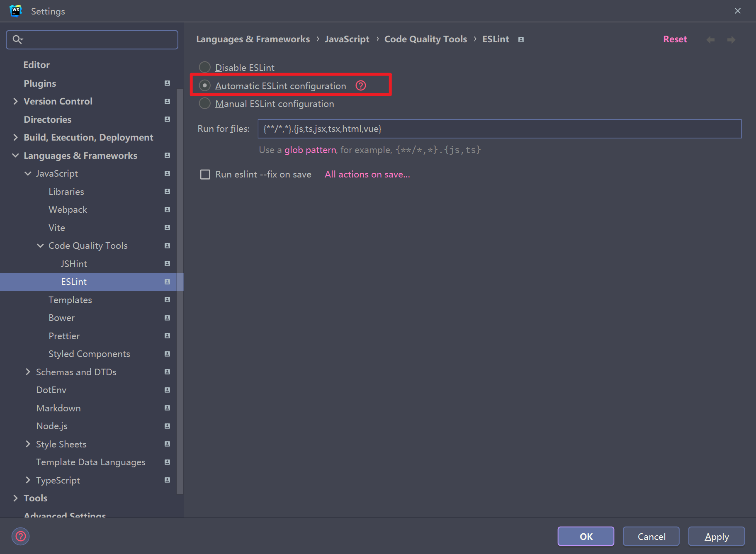Viewport: 756px width, 554px height.
Task: Click project icon on Markdown row
Action: 167,408
